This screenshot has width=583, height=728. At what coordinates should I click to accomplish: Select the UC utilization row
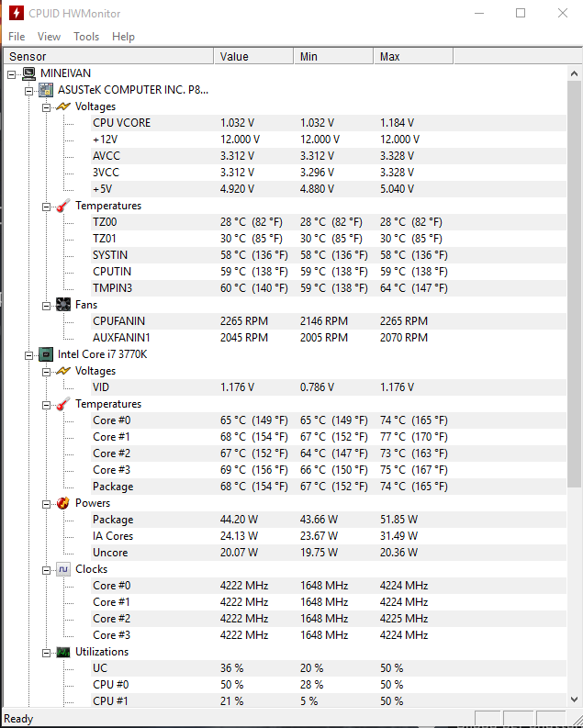[x=329, y=668]
